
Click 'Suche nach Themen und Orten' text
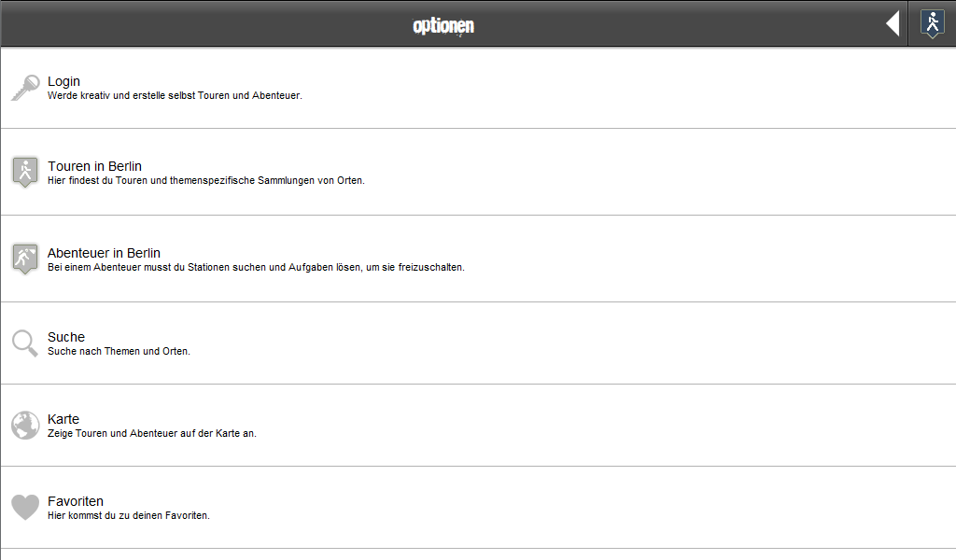[119, 352]
